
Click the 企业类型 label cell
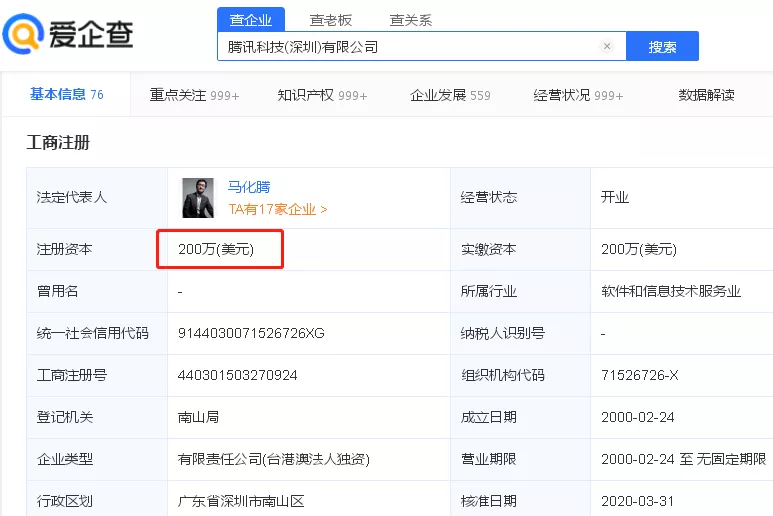pos(97,459)
